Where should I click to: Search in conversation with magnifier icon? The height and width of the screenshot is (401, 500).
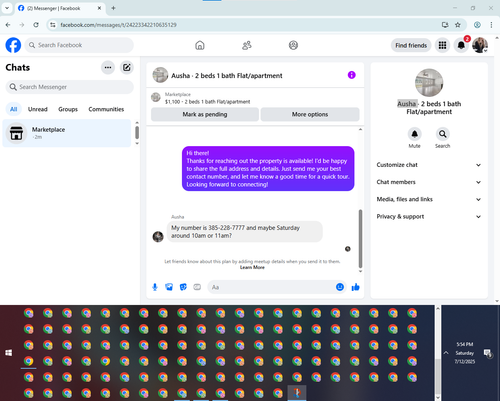[x=442, y=134]
